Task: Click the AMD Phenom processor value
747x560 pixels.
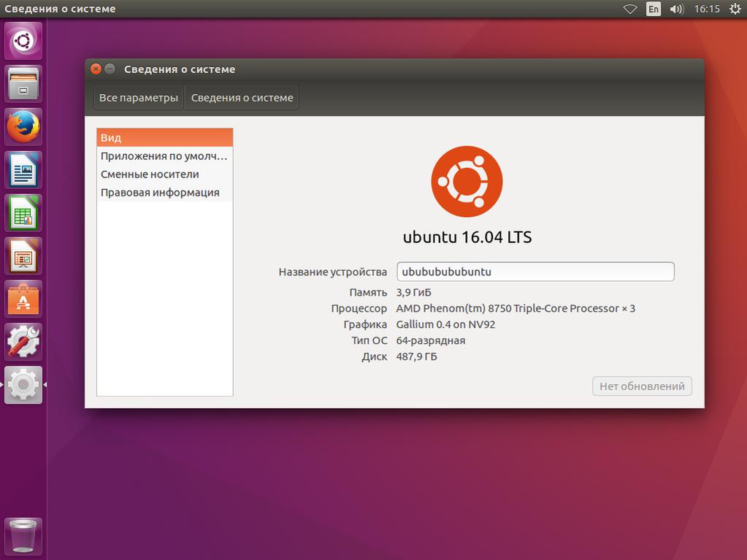Action: tap(516, 309)
